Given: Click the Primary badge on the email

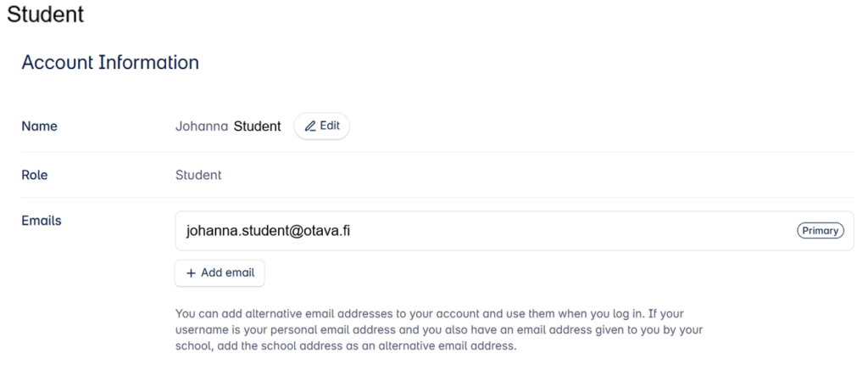Looking at the screenshot, I should [x=821, y=231].
